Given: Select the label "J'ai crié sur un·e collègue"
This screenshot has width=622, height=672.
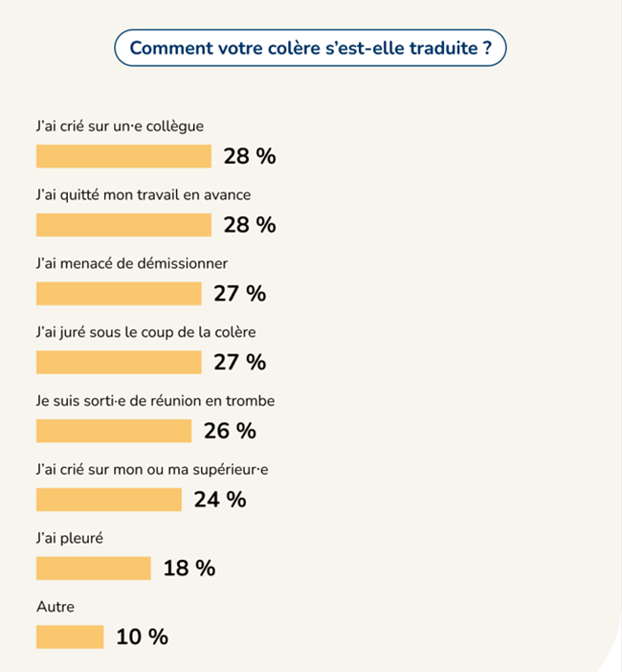Looking at the screenshot, I should (119, 125).
